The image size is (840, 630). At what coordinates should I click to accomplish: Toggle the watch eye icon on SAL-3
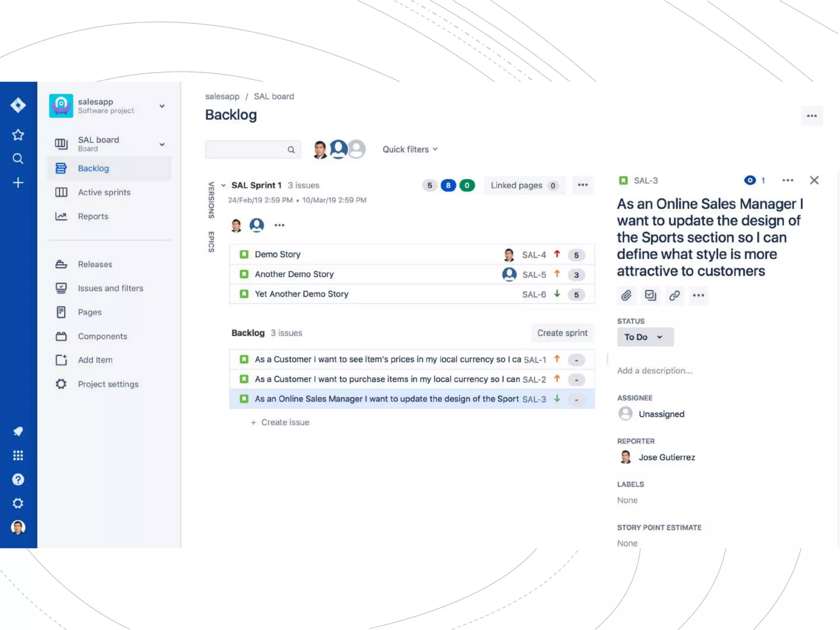pyautogui.click(x=750, y=180)
